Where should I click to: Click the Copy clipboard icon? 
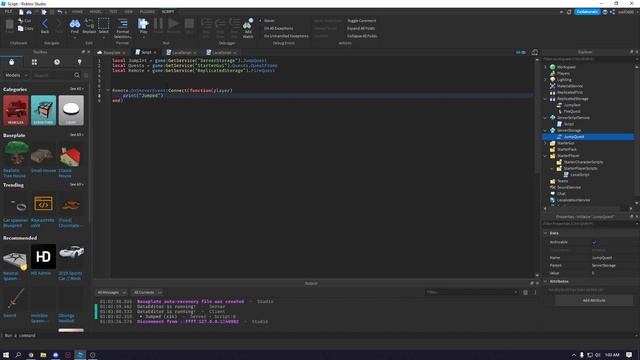pyautogui.click(x=25, y=29)
